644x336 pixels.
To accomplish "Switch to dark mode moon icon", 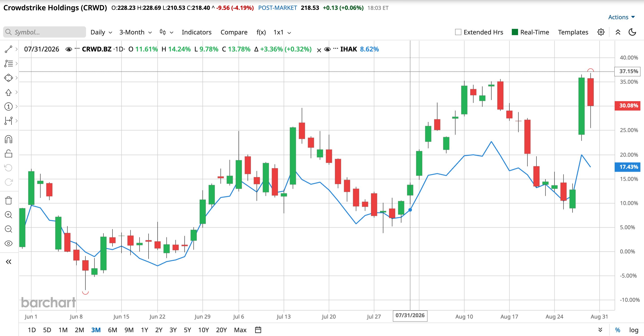I will [632, 32].
